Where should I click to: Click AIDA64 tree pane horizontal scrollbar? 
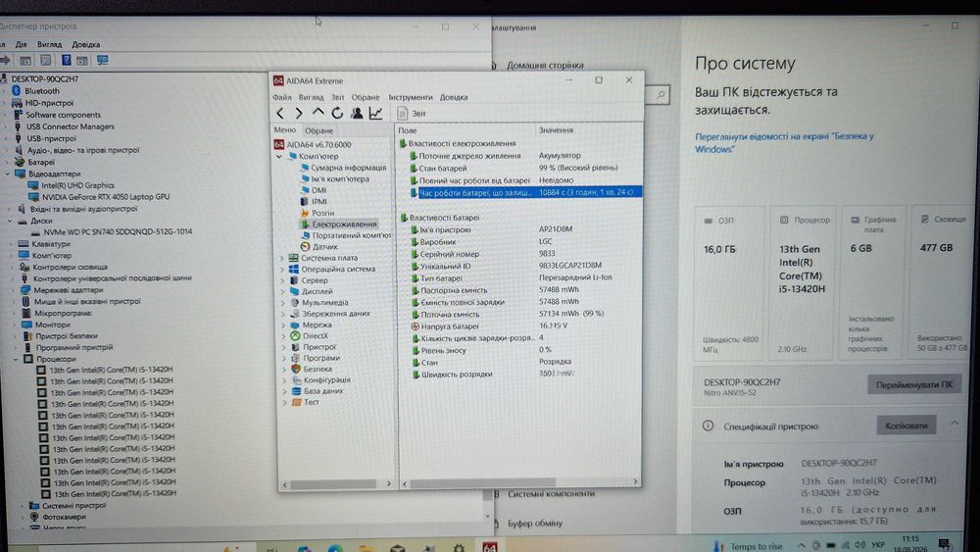pyautogui.click(x=333, y=484)
